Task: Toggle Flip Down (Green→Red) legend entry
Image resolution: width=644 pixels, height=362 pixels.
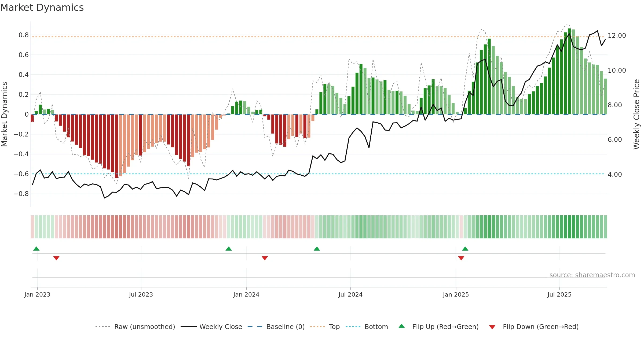Action: [534, 327]
